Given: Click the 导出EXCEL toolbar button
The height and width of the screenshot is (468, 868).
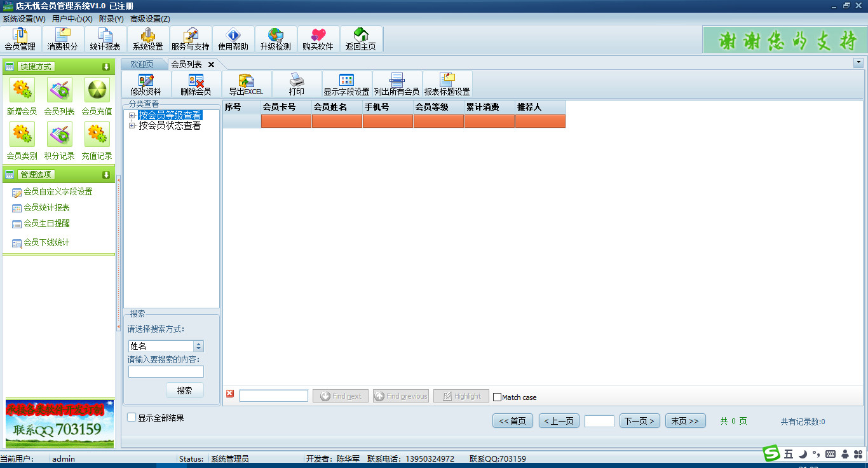Looking at the screenshot, I should 246,84.
